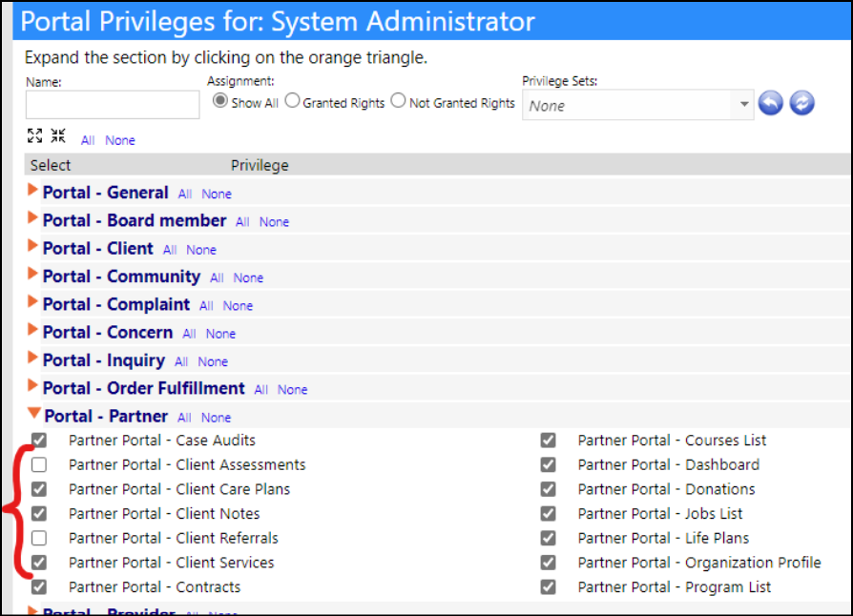Expand the Portal - Client section
The height and width of the screenshot is (616, 853).
pos(32,246)
